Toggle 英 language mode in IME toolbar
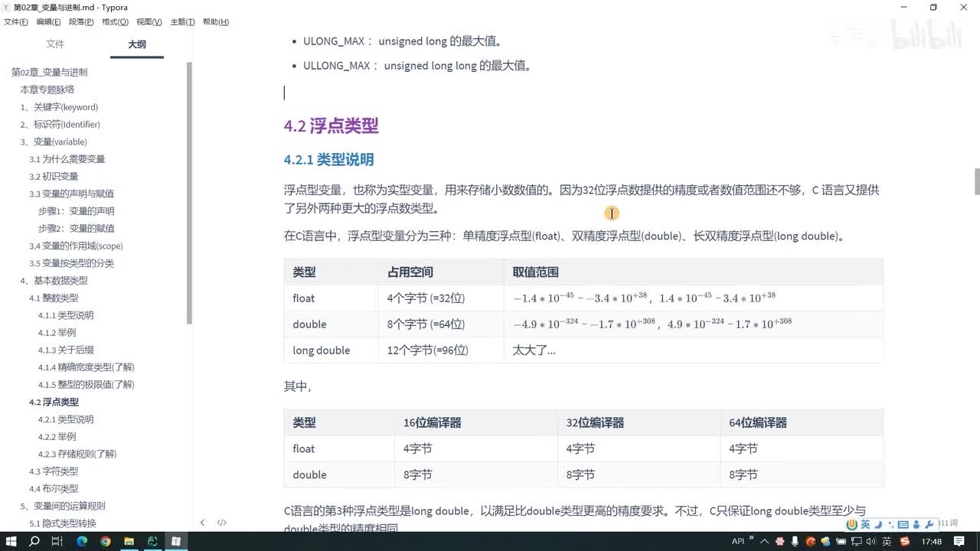 [865, 524]
